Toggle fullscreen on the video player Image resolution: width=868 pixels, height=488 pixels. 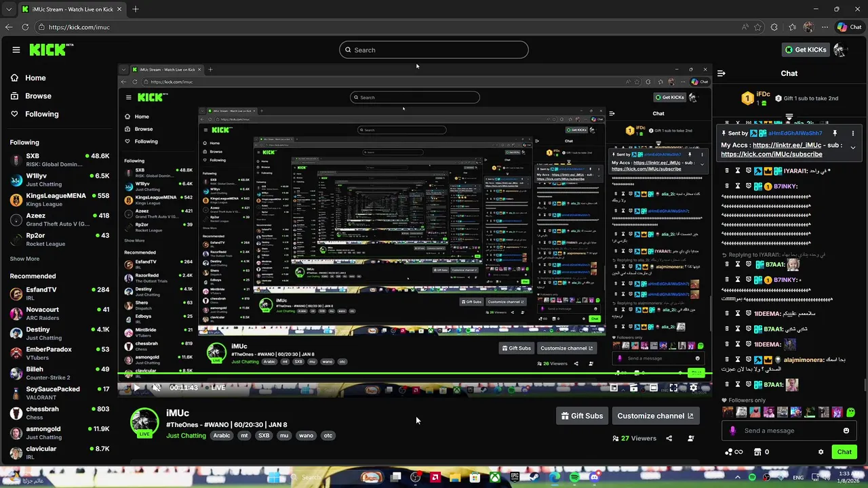click(x=673, y=388)
